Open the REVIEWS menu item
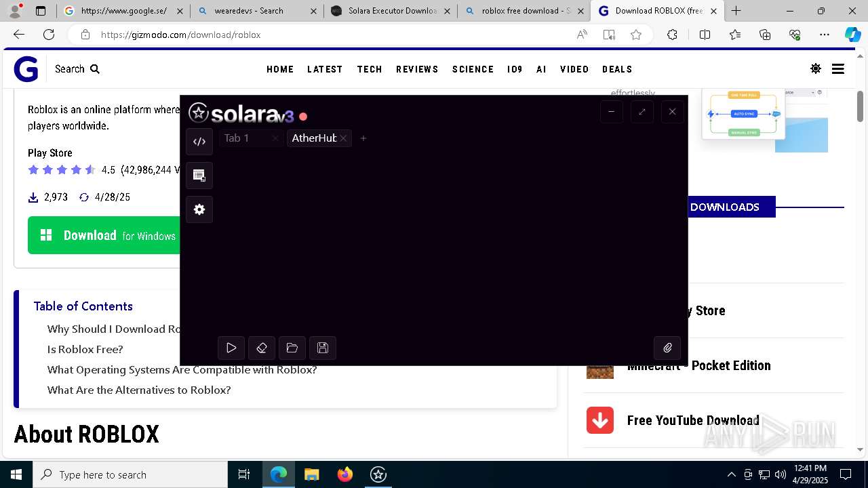Image resolution: width=868 pixels, height=488 pixels. click(x=417, y=69)
